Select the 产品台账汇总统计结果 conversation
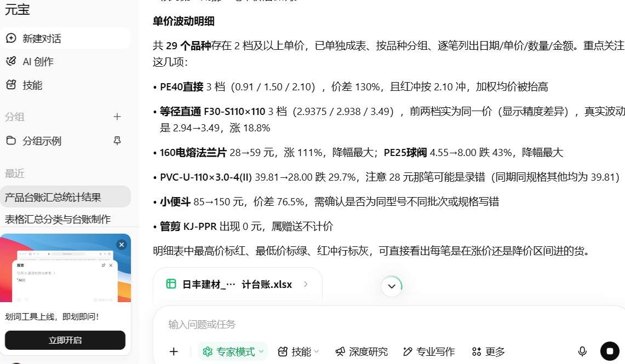The image size is (625, 364). pos(65,197)
